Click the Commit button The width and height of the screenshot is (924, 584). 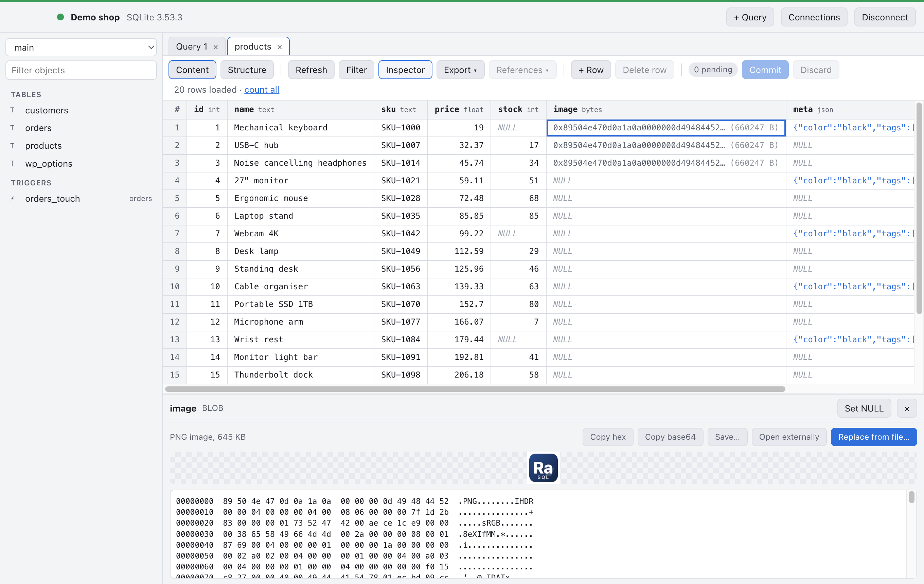(x=765, y=70)
